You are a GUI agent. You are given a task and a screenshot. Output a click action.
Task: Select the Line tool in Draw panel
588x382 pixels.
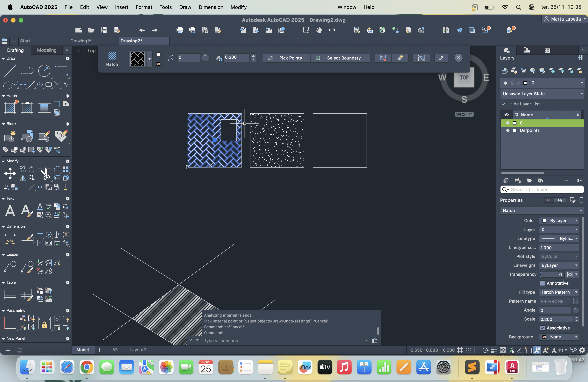(10, 71)
